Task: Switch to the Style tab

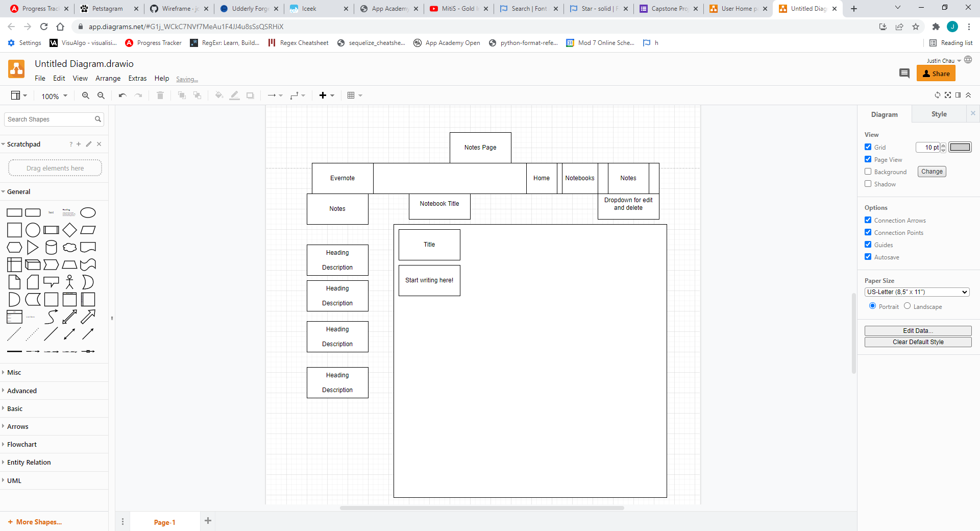Action: [x=939, y=114]
